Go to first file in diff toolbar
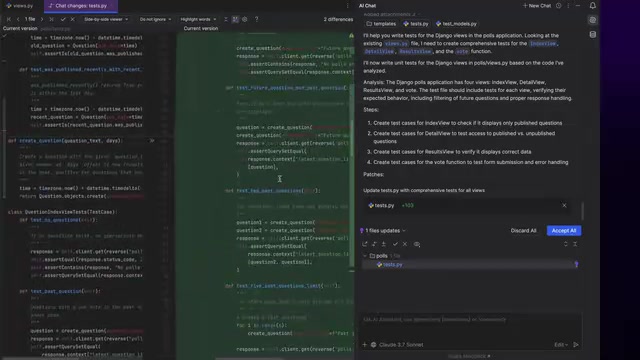This screenshot has height=360, width=640. pos(9,19)
